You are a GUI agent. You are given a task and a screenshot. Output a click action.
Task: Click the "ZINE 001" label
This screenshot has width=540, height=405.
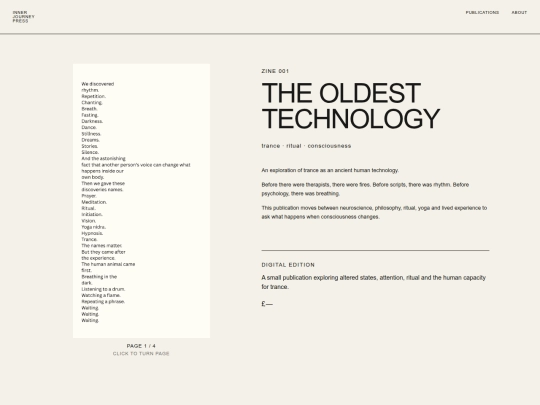tap(275, 71)
